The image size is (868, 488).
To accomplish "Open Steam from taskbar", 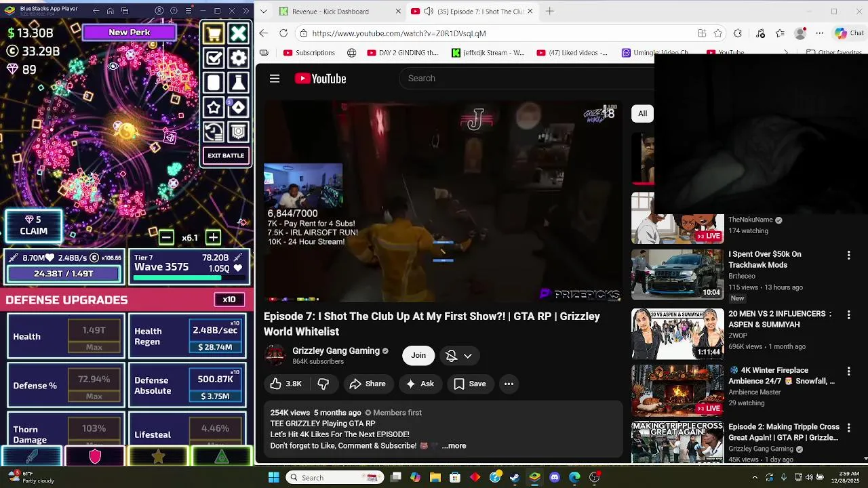I will [x=515, y=477].
